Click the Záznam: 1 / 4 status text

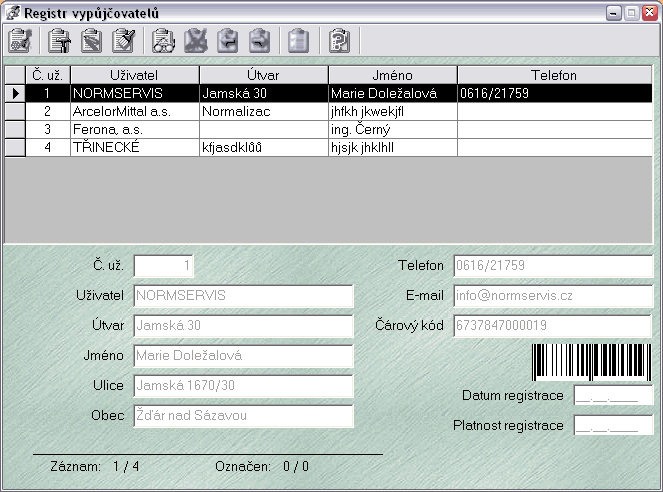95,467
